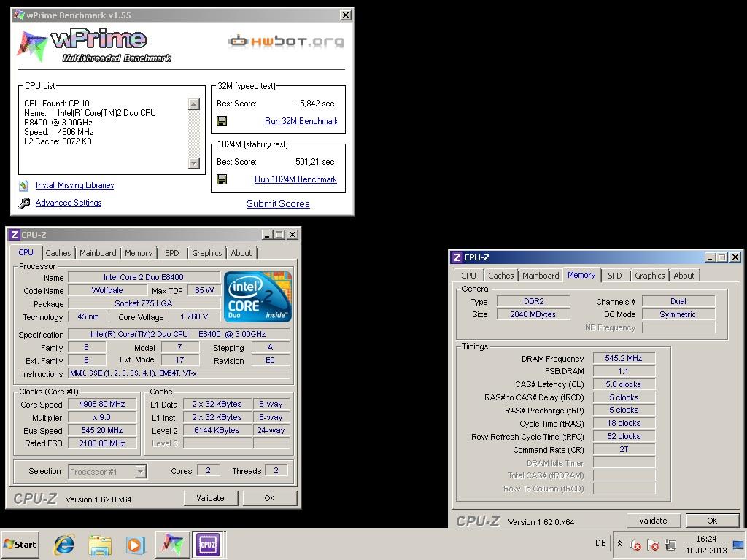
Task: Select the CPU tab in left CPU-Z window
Action: point(26,252)
